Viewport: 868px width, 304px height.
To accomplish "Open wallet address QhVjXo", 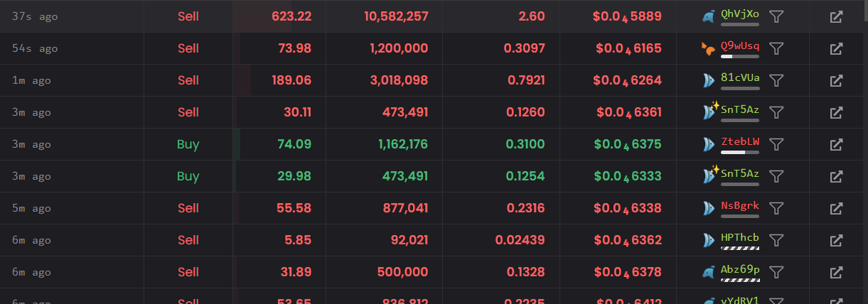I will (x=739, y=13).
